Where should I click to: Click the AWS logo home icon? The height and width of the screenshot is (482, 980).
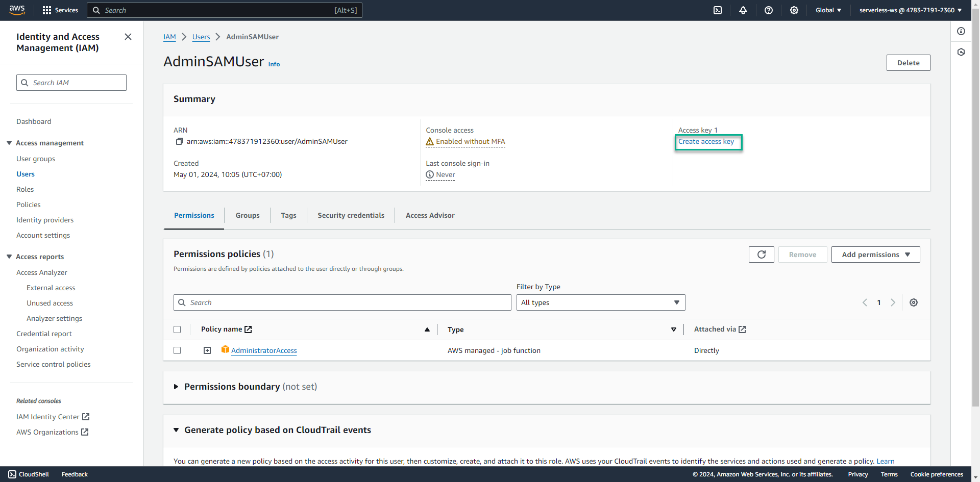17,10
